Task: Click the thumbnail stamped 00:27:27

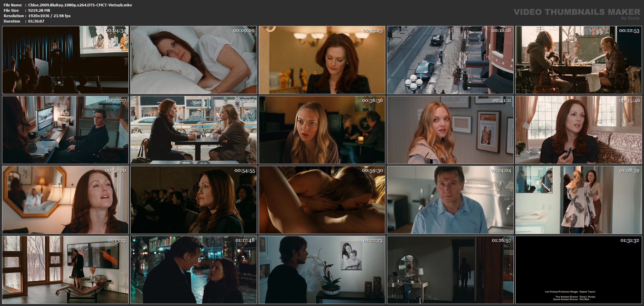Action: tap(65, 130)
